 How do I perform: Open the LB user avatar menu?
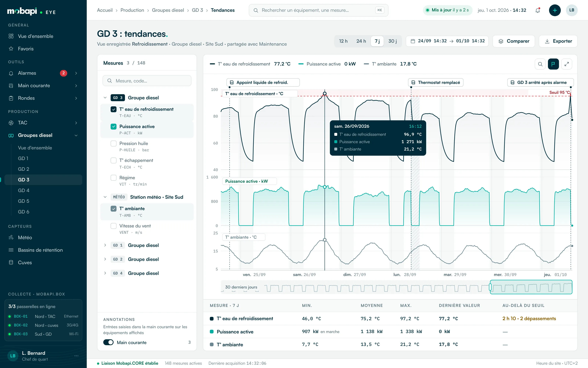tap(571, 10)
